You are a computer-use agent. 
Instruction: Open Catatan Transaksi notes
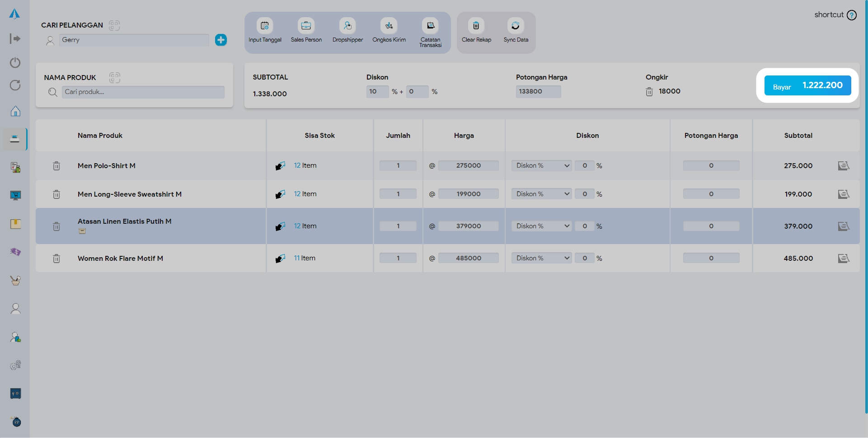(x=430, y=26)
